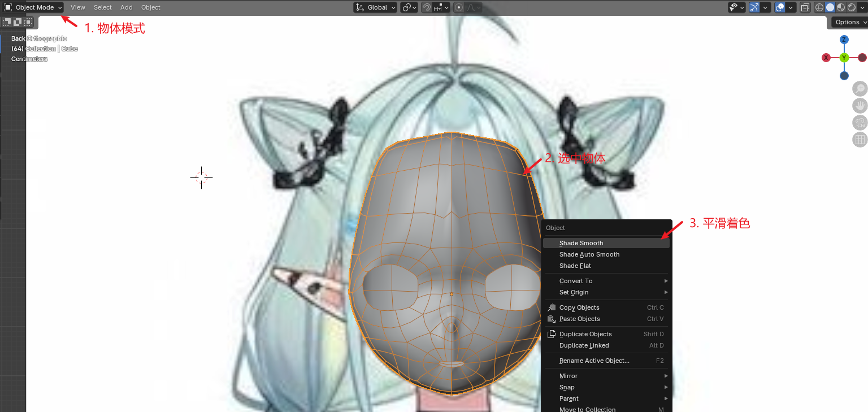Click the green Y axis on the gizmo
Screen dimensions: 868x412
(x=844, y=58)
